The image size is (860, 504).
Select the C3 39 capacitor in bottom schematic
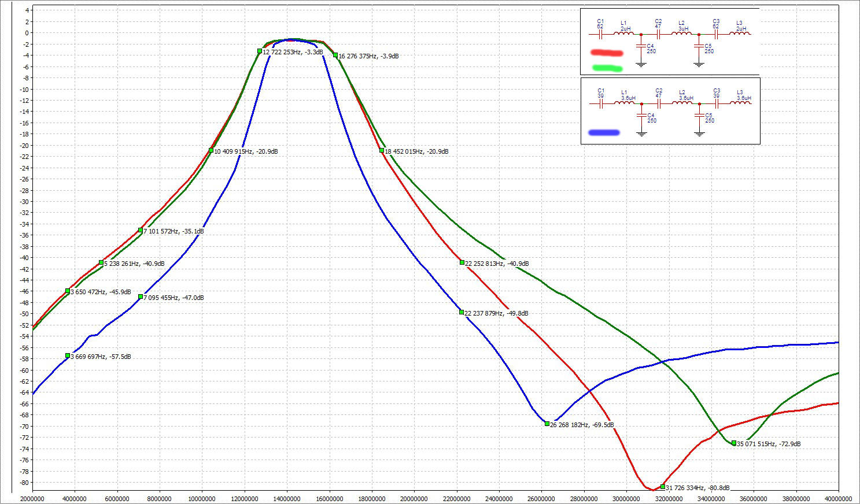[717, 103]
